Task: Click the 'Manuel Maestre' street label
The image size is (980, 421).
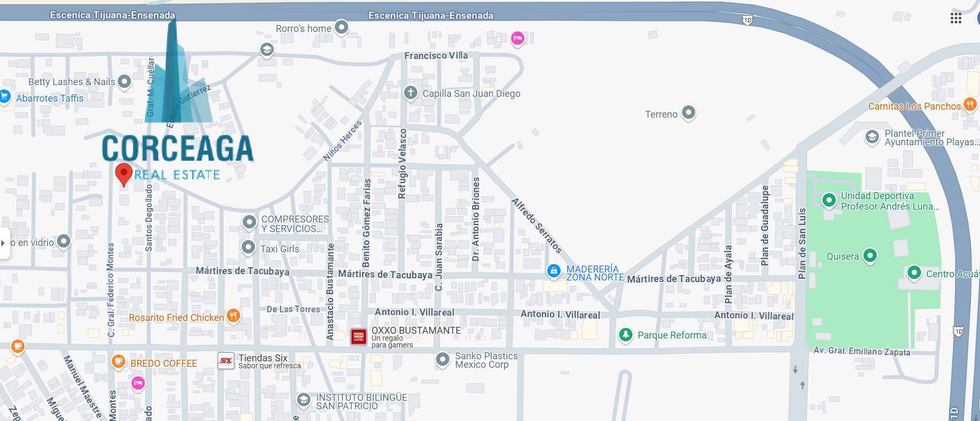Action: tap(83, 386)
